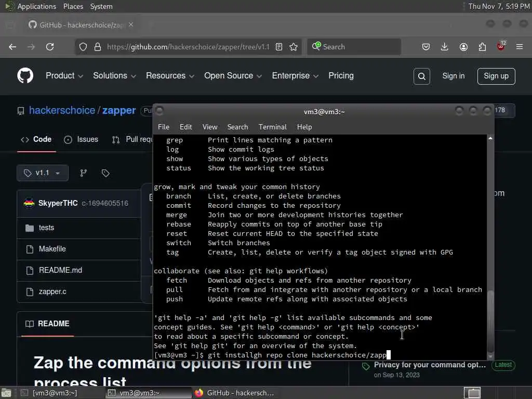
Task: Open the Places menu in top panel
Action: [73, 6]
